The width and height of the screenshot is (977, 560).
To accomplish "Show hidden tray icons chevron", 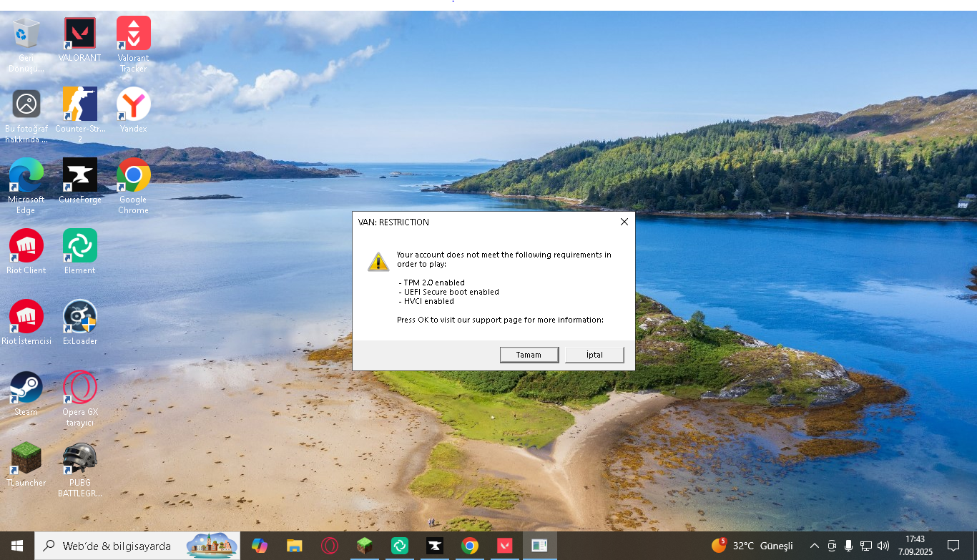I will [814, 546].
